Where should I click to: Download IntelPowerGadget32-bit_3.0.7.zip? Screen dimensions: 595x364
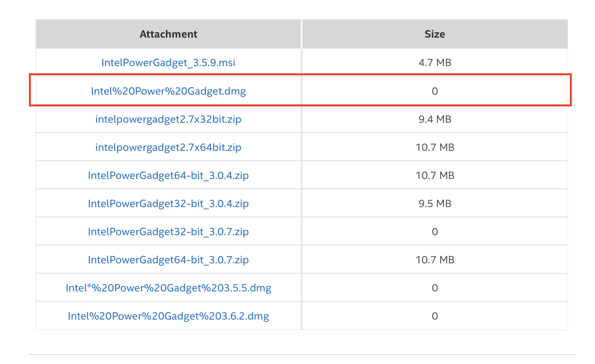tap(168, 232)
